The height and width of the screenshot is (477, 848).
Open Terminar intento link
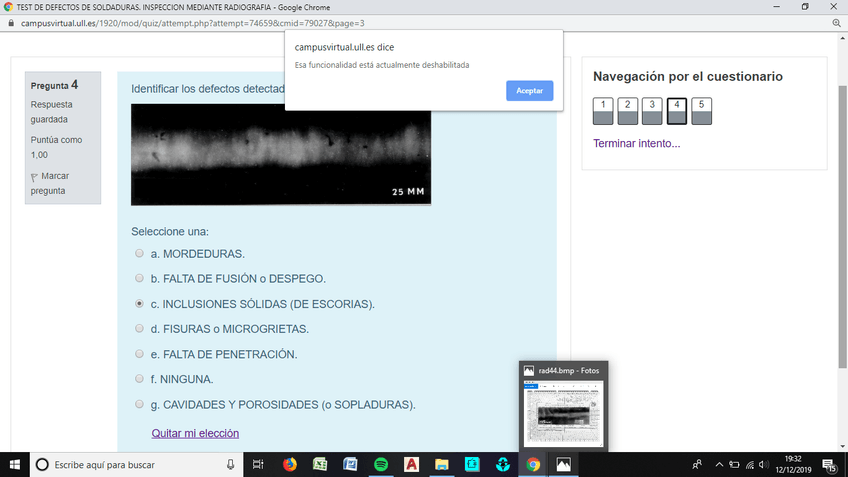click(636, 143)
